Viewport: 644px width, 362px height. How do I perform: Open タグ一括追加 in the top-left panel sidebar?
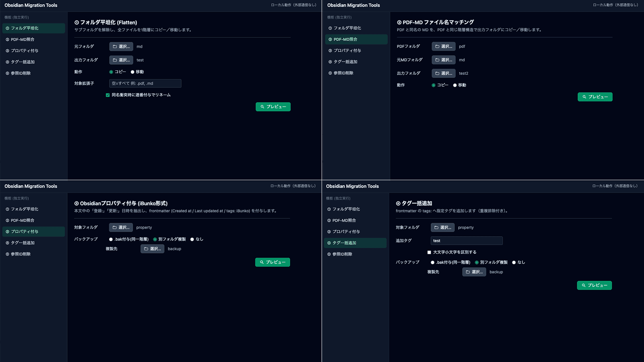(34, 62)
